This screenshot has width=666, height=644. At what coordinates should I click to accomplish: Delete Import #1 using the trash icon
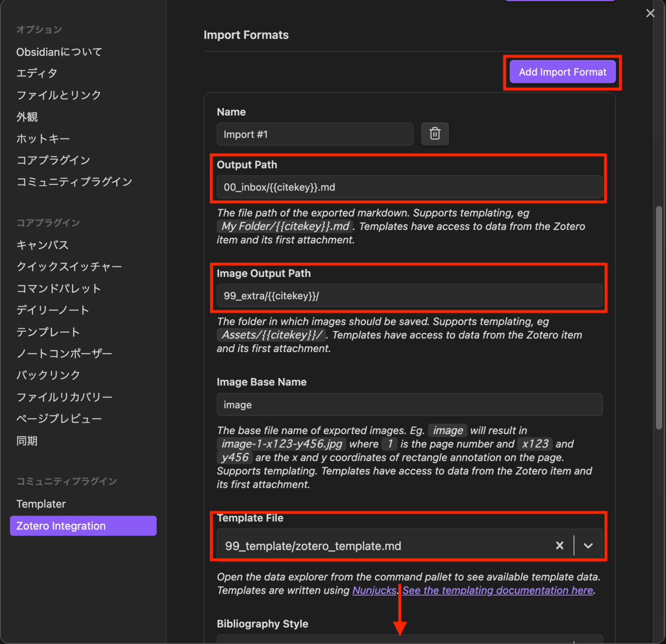coord(435,134)
